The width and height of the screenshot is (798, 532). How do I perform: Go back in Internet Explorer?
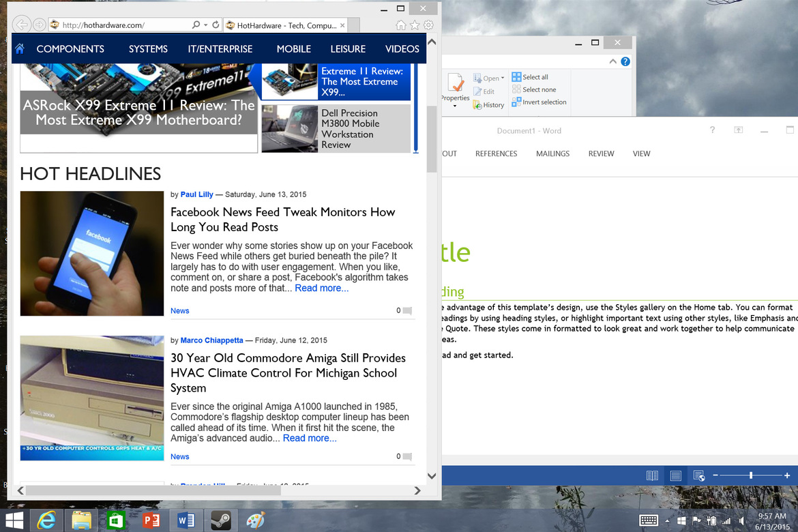point(21,25)
